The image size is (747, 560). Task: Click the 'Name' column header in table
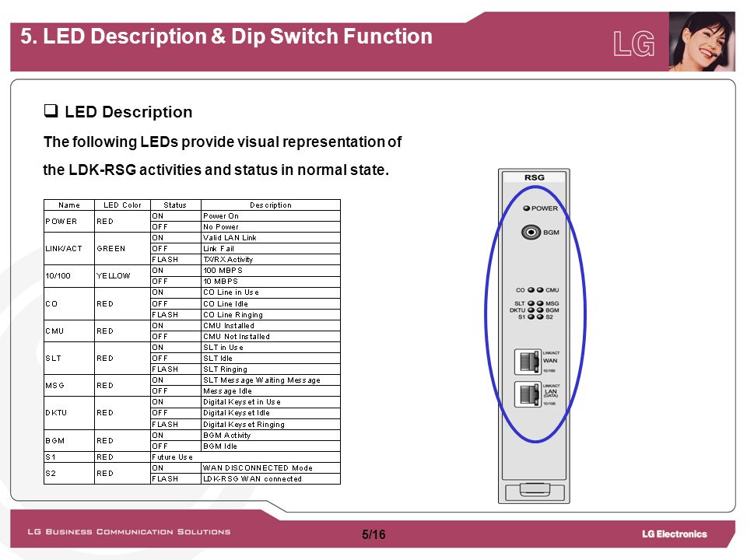point(69,205)
